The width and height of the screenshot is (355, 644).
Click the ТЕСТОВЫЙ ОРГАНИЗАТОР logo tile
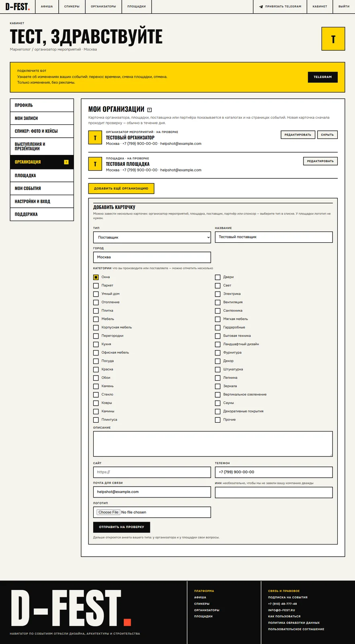tap(95, 138)
